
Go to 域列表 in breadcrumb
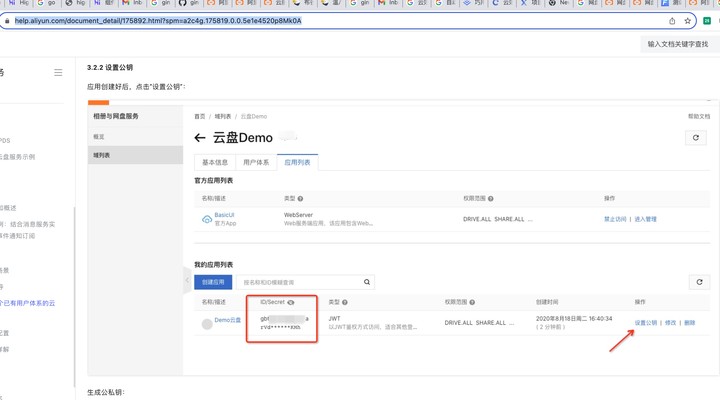(223, 116)
